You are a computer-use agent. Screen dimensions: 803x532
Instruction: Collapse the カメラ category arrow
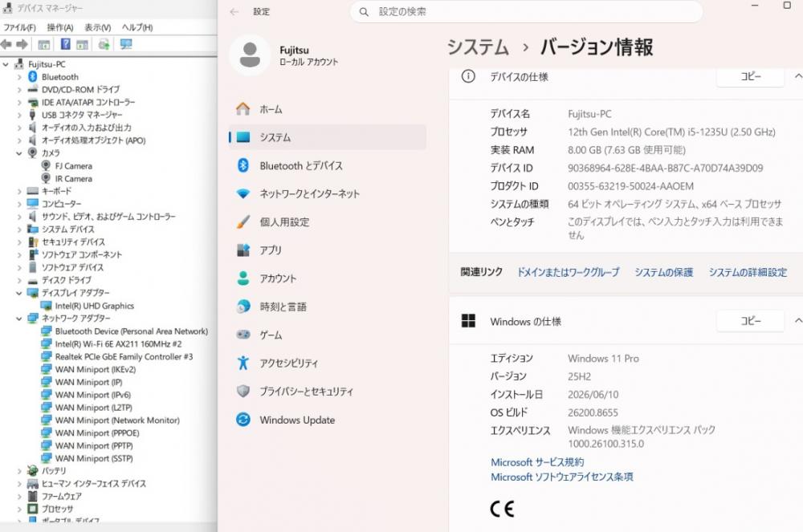point(19,153)
